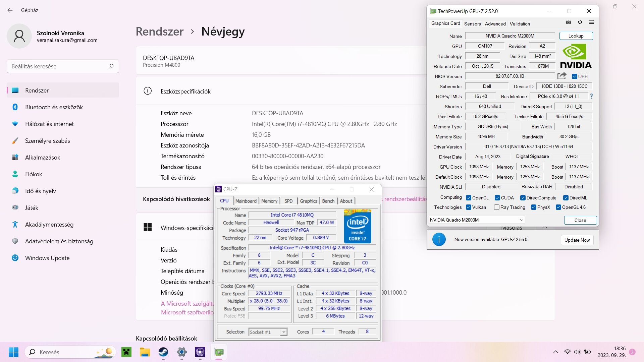Click the Bus Interface question mark
The width and height of the screenshot is (644, 362).
click(591, 96)
